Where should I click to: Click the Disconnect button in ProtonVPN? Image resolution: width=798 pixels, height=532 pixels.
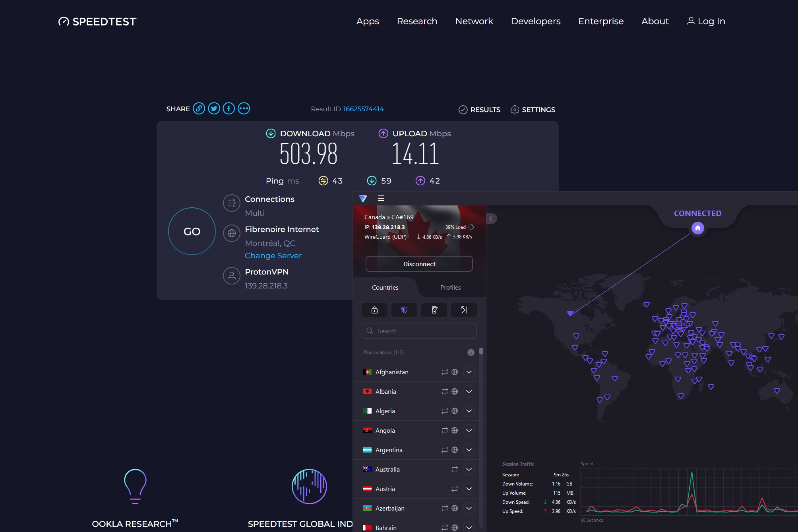point(418,264)
